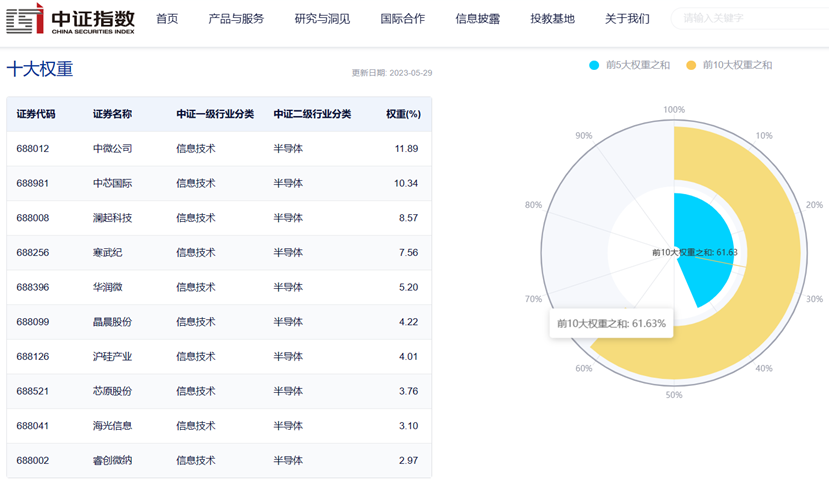The width and height of the screenshot is (829, 484).
Task: Click security name 睿创微纳
Action: coord(113,461)
